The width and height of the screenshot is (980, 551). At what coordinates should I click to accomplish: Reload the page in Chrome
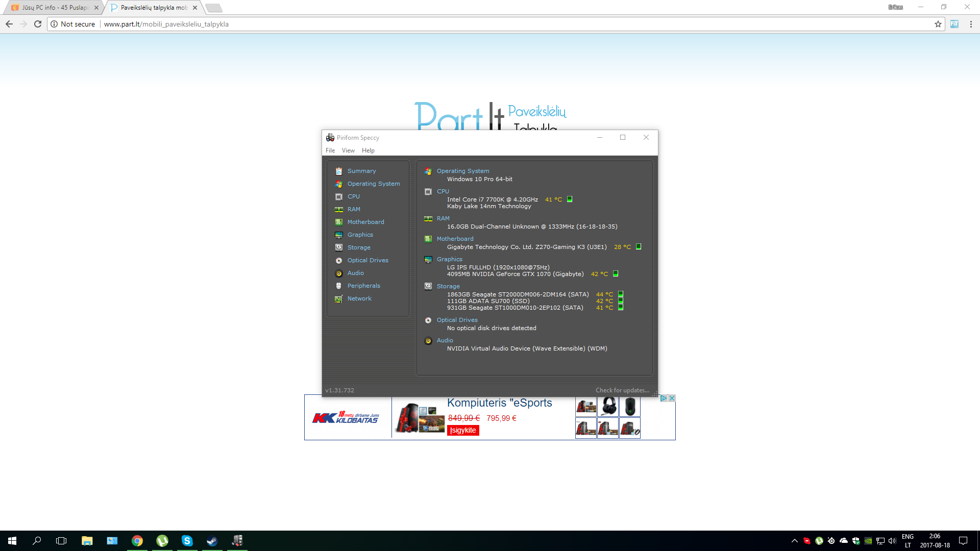click(38, 24)
